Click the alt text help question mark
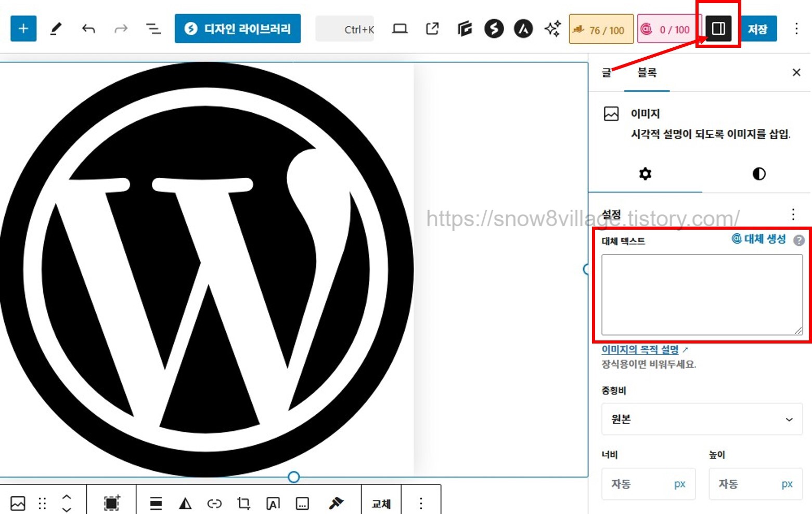This screenshot has width=812, height=514. (799, 240)
